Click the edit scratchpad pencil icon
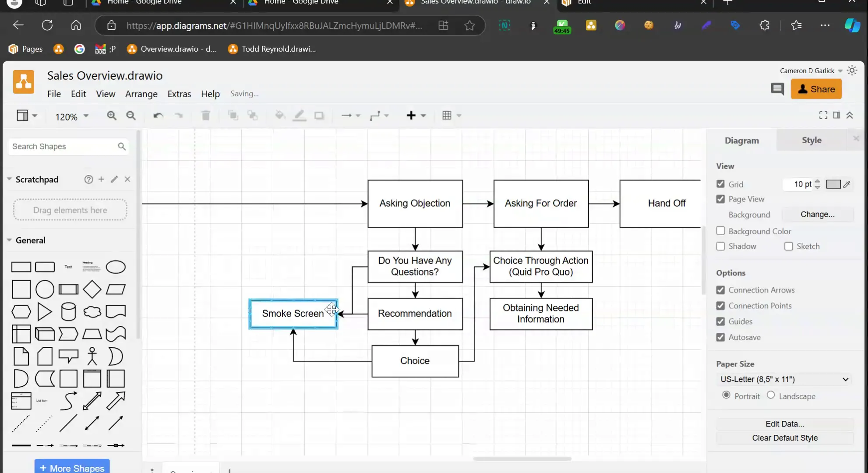868x473 pixels. pyautogui.click(x=114, y=179)
